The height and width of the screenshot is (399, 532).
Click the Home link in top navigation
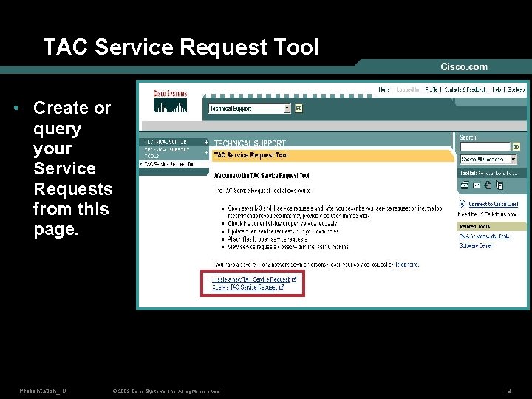pyautogui.click(x=383, y=89)
